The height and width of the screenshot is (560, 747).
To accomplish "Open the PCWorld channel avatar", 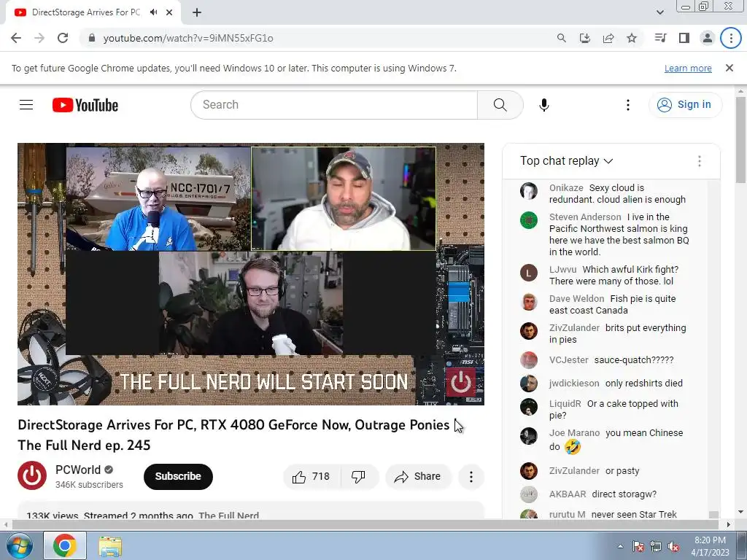I will 32,475.
